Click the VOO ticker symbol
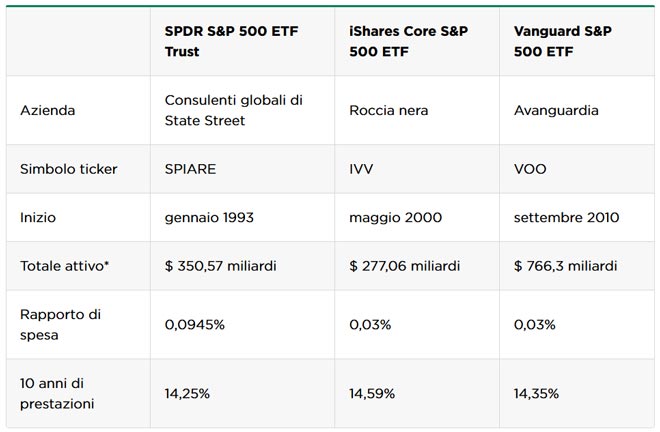The width and height of the screenshot is (660, 432). tap(530, 169)
